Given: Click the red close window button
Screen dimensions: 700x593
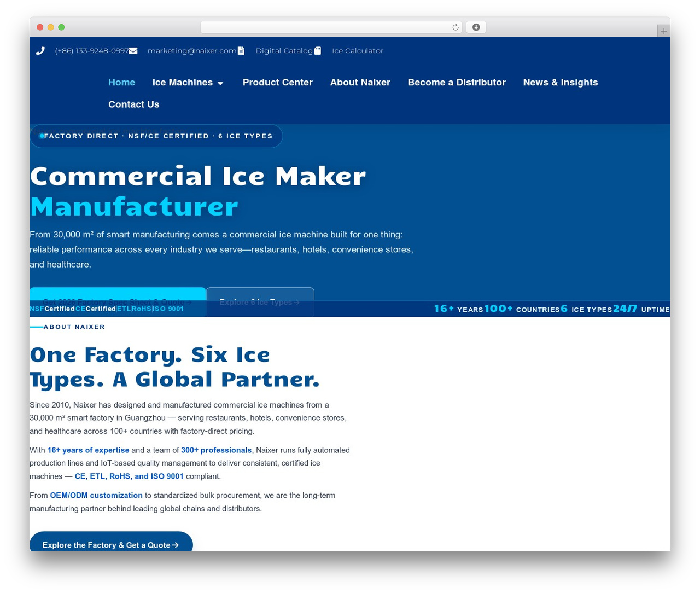Looking at the screenshot, I should [x=40, y=27].
